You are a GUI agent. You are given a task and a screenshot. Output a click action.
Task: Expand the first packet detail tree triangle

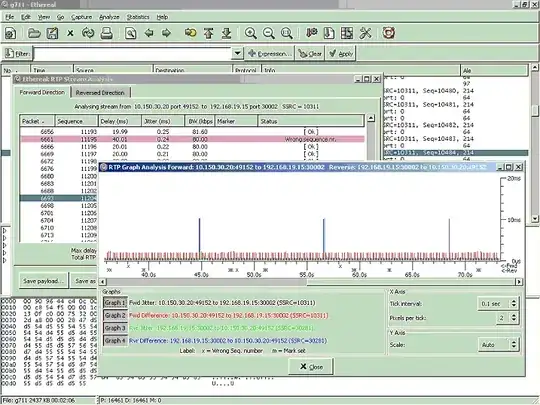coord(4,230)
